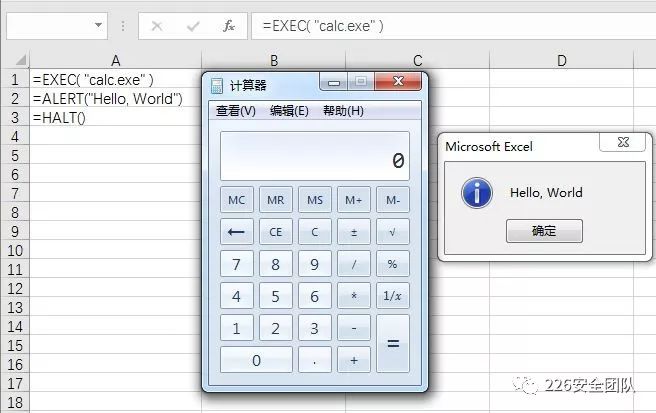Image resolution: width=656 pixels, height=413 pixels.
Task: Select row 5 header
Action: (15, 156)
